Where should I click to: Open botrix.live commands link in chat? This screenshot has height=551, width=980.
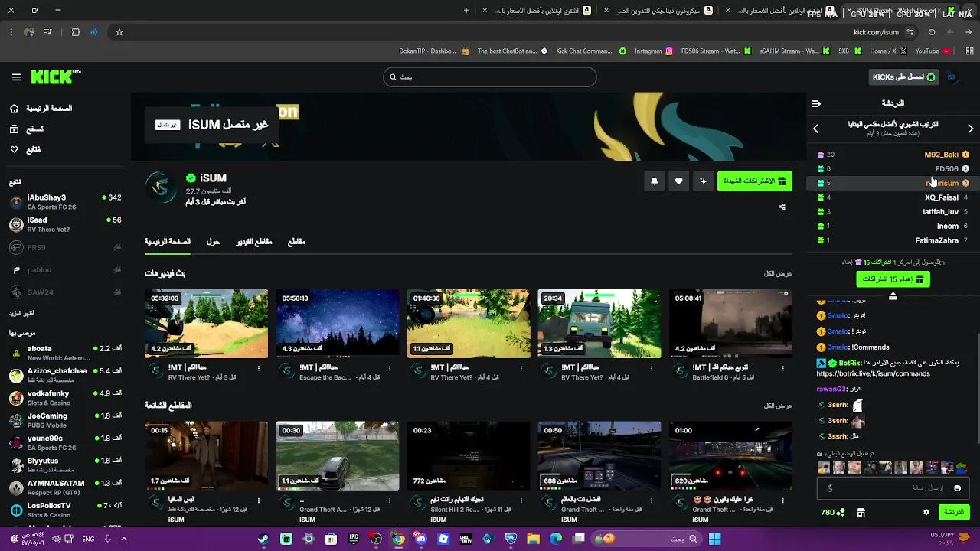pyautogui.click(x=873, y=374)
